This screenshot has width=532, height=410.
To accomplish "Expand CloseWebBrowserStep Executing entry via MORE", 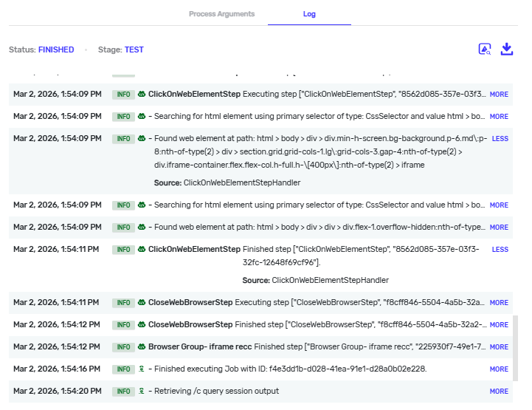I will click(499, 303).
